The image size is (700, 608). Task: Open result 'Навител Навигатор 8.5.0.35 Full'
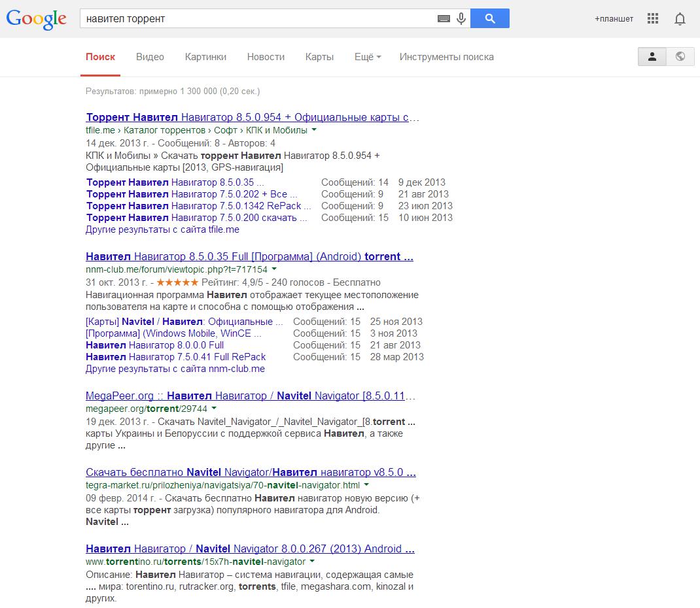(x=249, y=256)
